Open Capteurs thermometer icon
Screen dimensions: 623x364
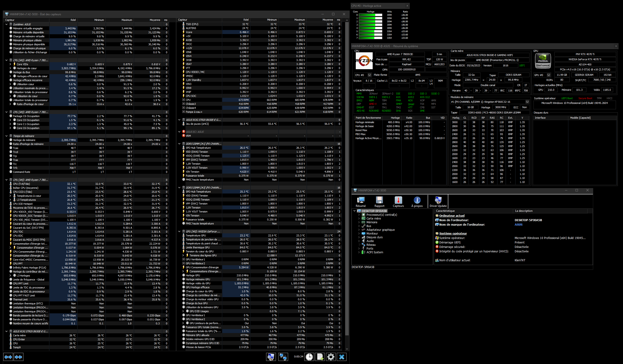coord(398,201)
